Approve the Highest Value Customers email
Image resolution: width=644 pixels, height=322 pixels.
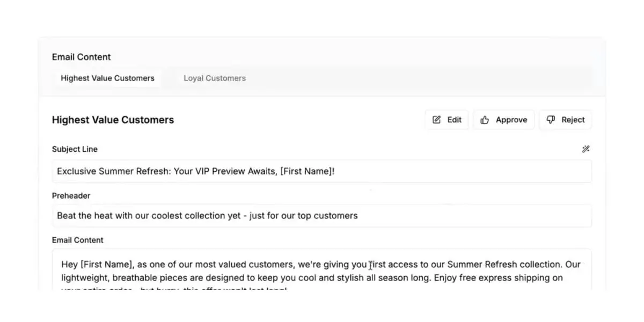[x=504, y=120]
